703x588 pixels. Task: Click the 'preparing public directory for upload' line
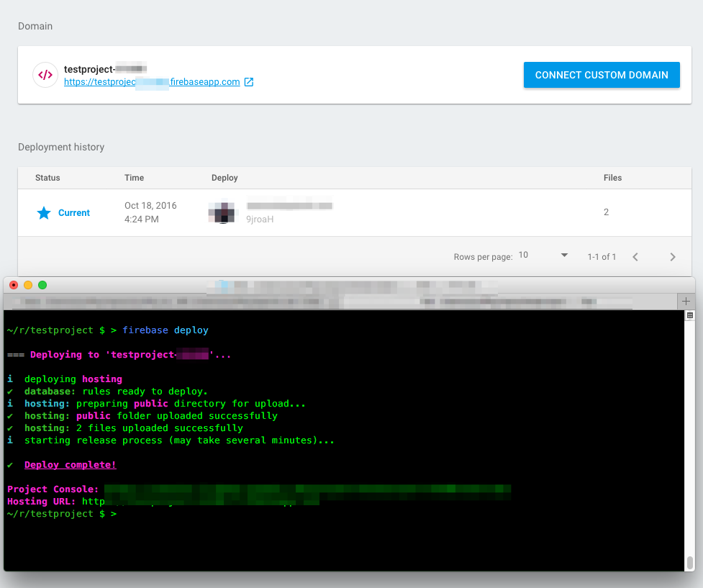pos(156,404)
